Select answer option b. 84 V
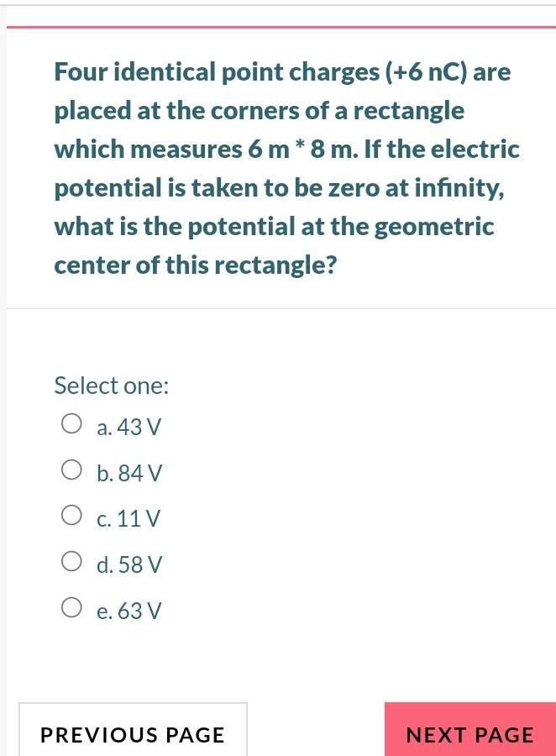 72,470
